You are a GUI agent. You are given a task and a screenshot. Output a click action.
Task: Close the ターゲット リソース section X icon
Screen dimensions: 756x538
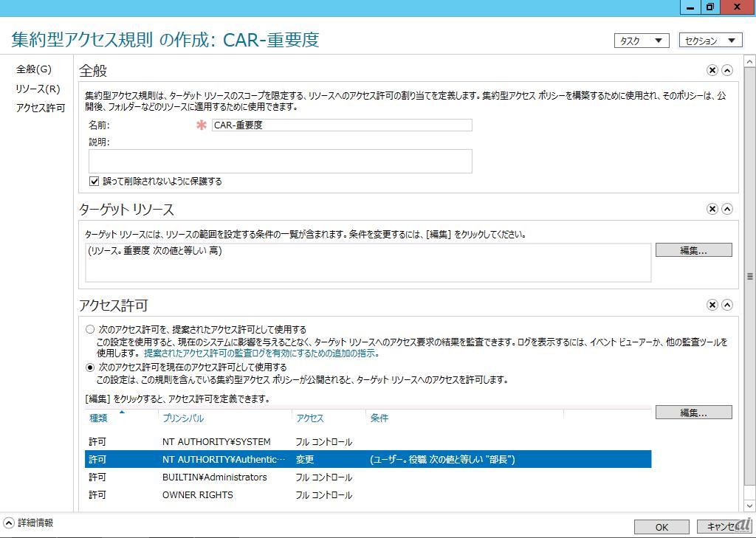[712, 209]
